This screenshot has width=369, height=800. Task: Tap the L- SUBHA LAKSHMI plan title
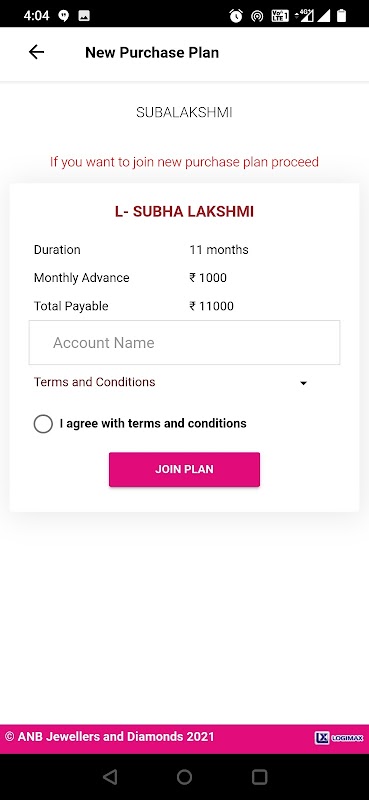coord(184,212)
